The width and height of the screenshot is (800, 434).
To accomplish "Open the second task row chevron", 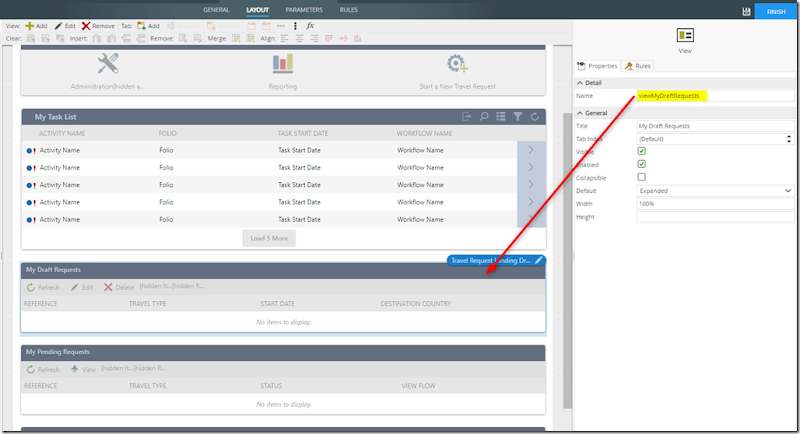I will click(x=531, y=167).
